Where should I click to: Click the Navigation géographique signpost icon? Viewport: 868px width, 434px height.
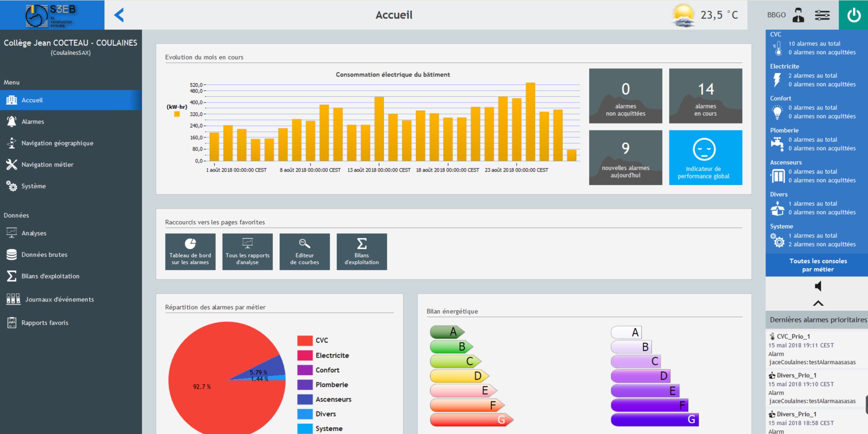click(12, 143)
